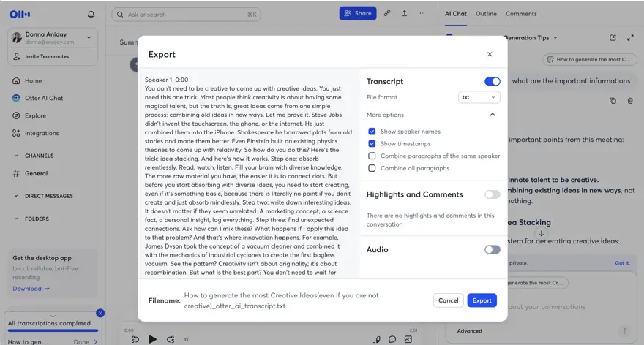Click the open-in-new-window chat icon

click(x=613, y=38)
